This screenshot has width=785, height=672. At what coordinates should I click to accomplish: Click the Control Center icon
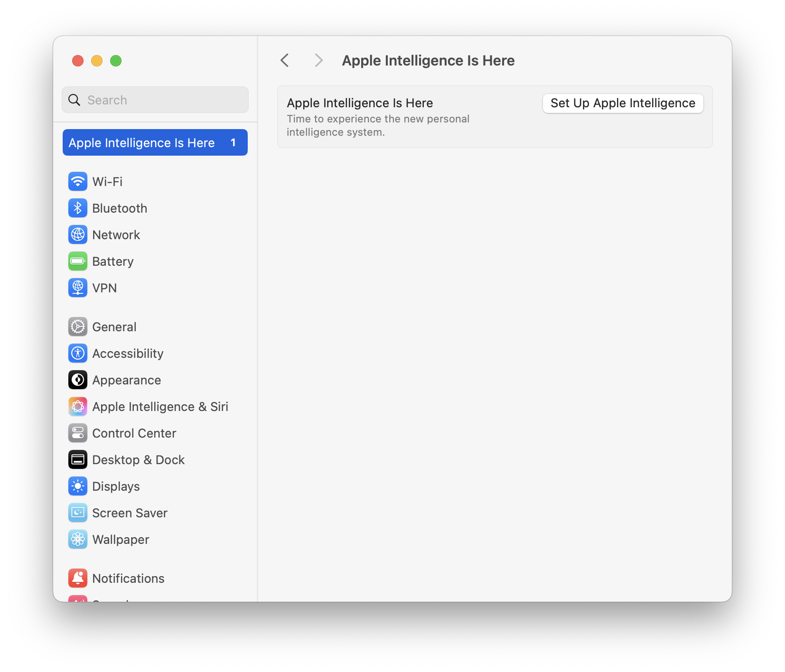(x=78, y=433)
